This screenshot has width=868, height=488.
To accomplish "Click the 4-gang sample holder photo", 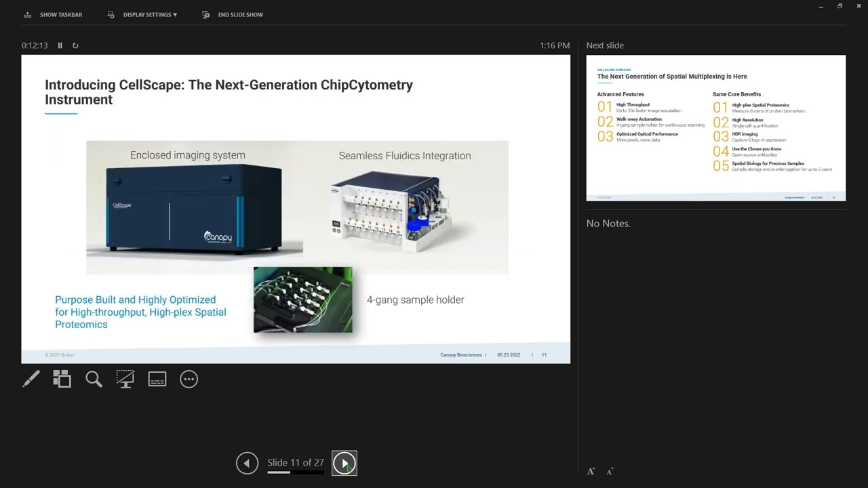I will [303, 300].
